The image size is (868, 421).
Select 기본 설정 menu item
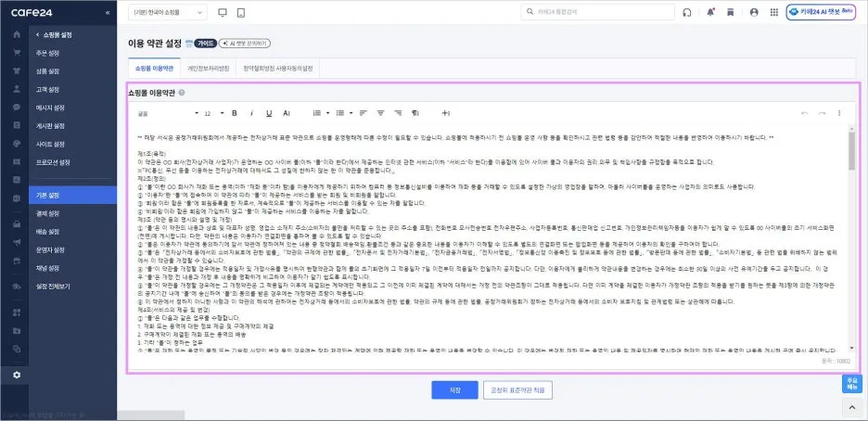(x=72, y=196)
